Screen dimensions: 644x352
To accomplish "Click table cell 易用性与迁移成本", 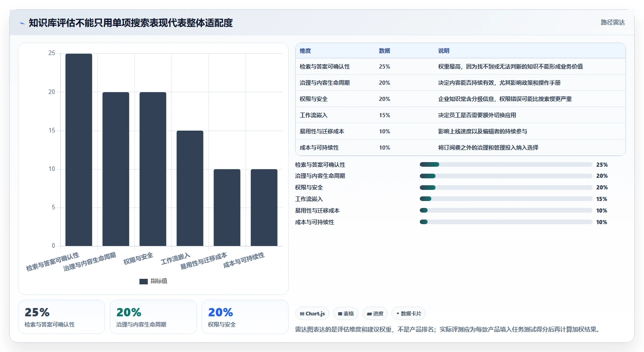I will [322, 132].
